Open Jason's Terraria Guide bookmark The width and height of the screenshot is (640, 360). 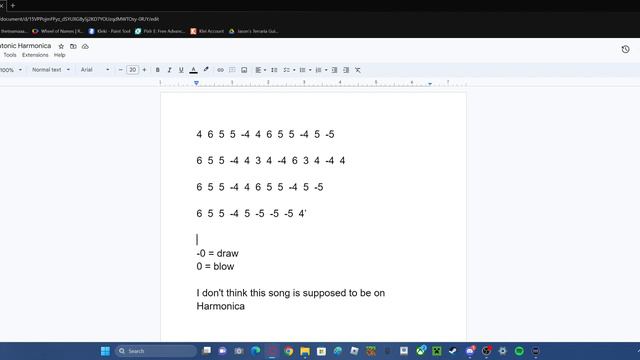[x=253, y=31]
